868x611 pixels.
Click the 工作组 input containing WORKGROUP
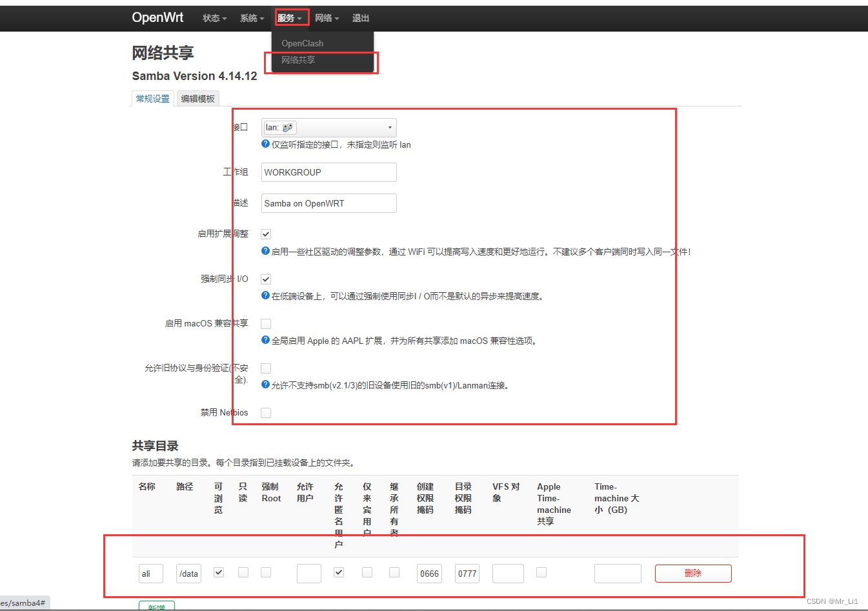coord(328,172)
